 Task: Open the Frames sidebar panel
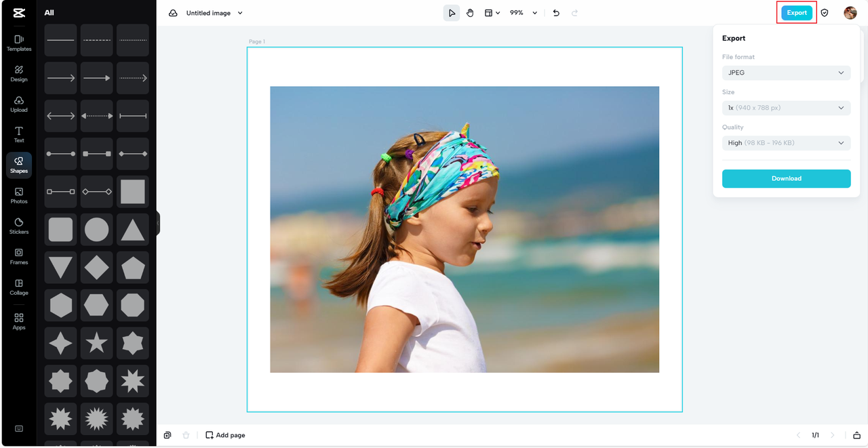pyautogui.click(x=19, y=257)
